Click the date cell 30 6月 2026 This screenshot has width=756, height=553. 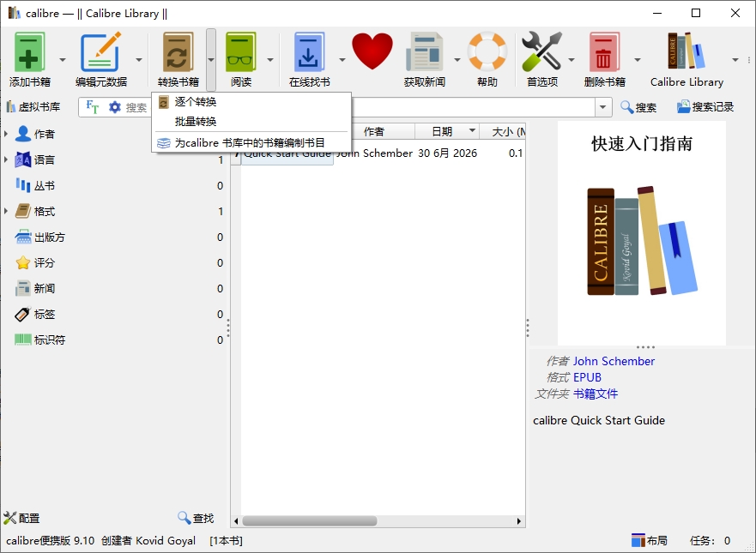[447, 153]
